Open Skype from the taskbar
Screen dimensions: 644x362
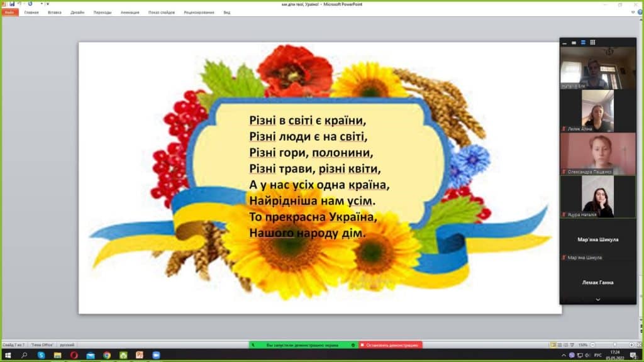coord(41,355)
